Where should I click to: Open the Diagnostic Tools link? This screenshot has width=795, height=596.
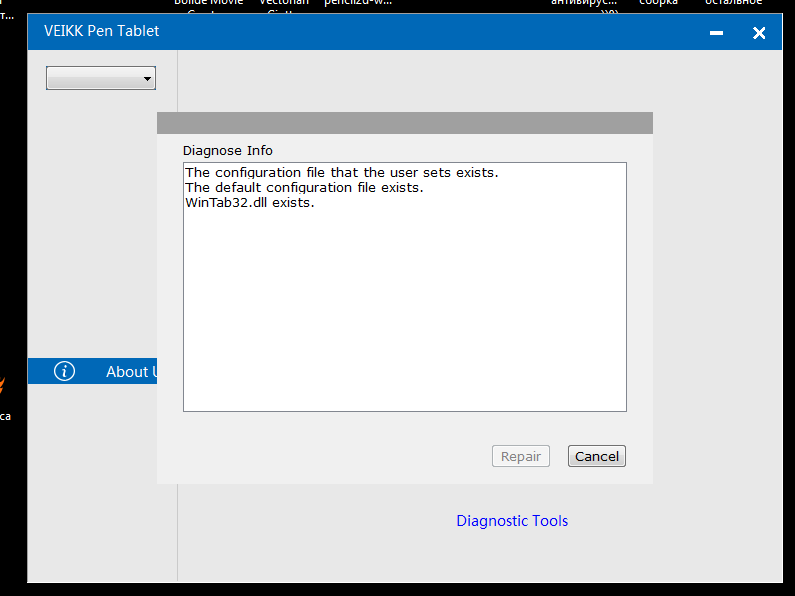pyautogui.click(x=512, y=520)
